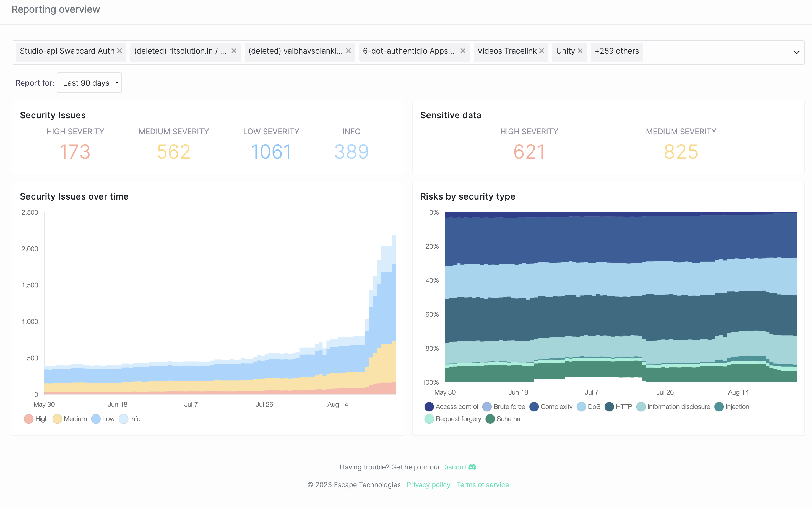
Task: Toggle the Schema legend entry
Action: 503,419
